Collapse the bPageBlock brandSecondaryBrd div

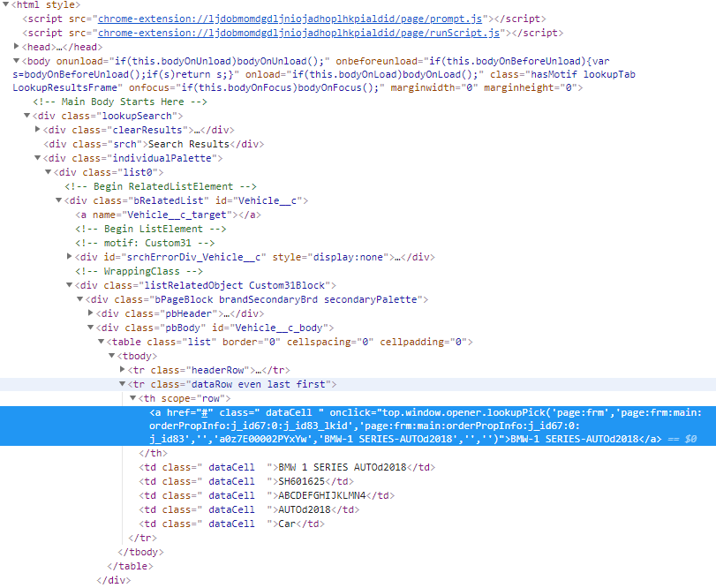click(80, 299)
